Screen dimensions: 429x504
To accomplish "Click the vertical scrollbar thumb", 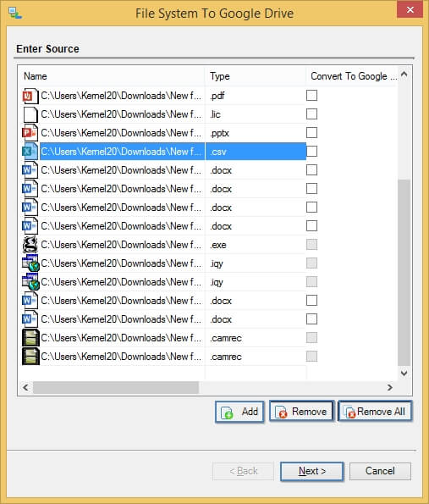I will pos(404,273).
